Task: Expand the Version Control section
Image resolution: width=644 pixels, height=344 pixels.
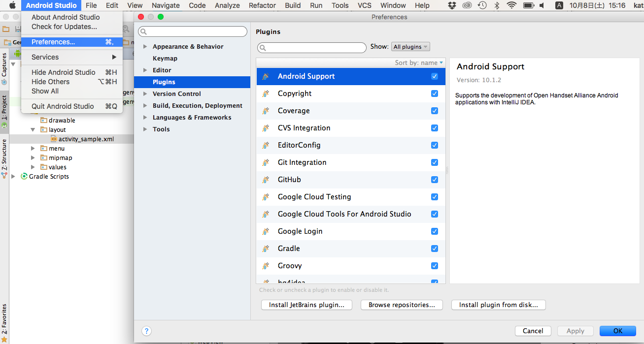Action: [x=145, y=94]
